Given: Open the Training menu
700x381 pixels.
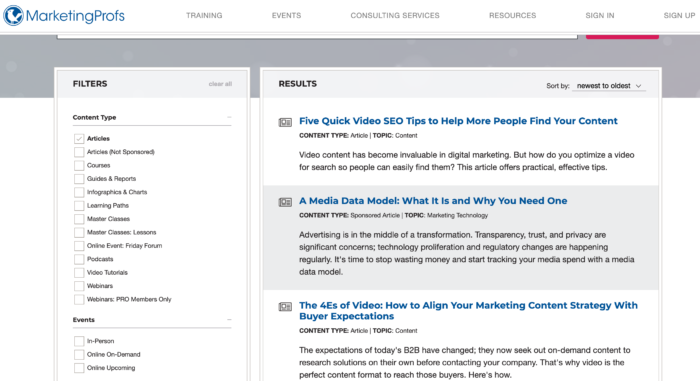Looking at the screenshot, I should [204, 16].
